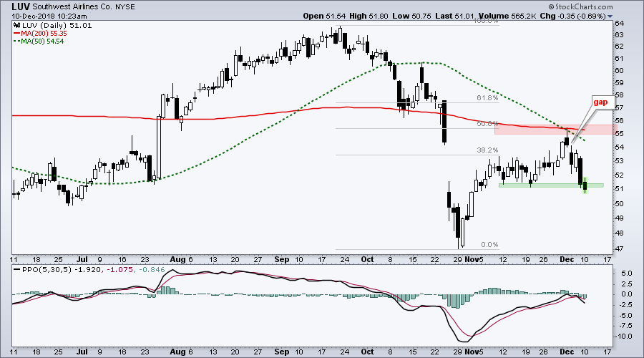Click the 55 label on price axis
Image resolution: width=644 pixels, height=358 pixels.
619,134
